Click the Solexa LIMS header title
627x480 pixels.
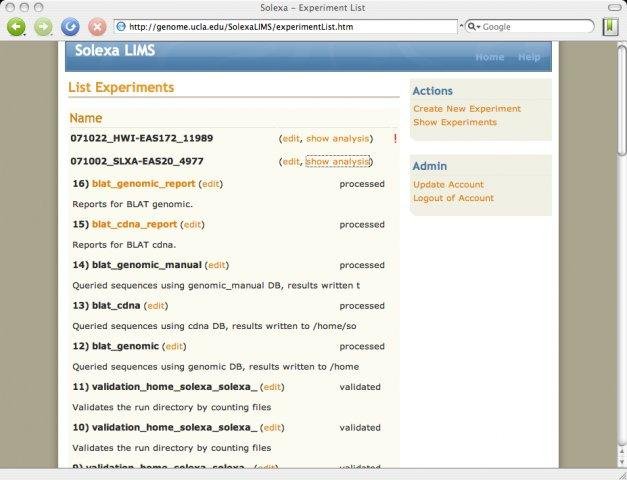[115, 50]
